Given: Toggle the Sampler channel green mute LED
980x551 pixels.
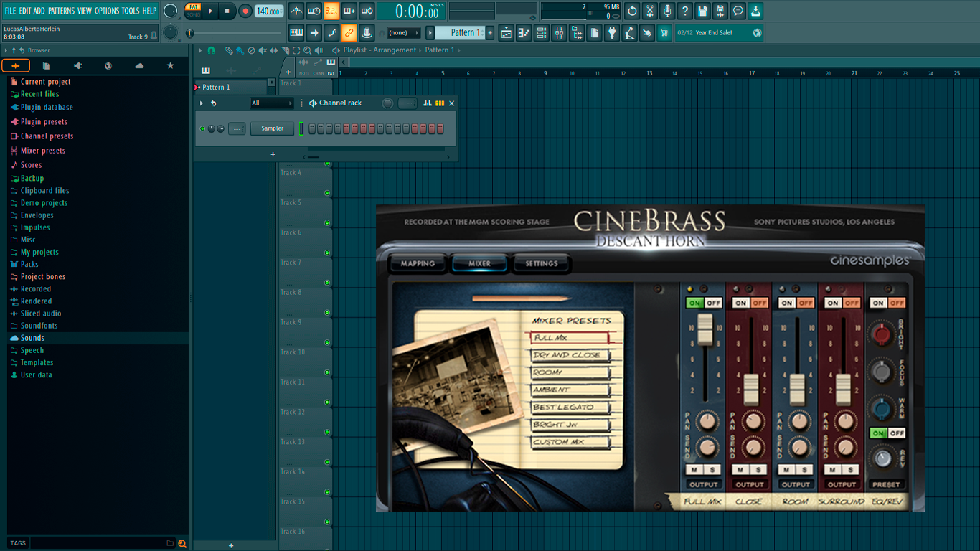Looking at the screenshot, I should point(202,129).
